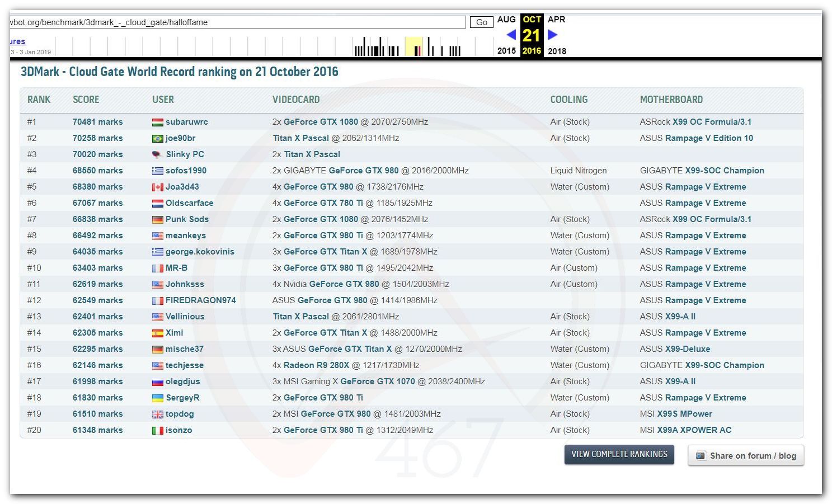Focus the Wayback URL address field
The image size is (832, 504).
pos(237,22)
